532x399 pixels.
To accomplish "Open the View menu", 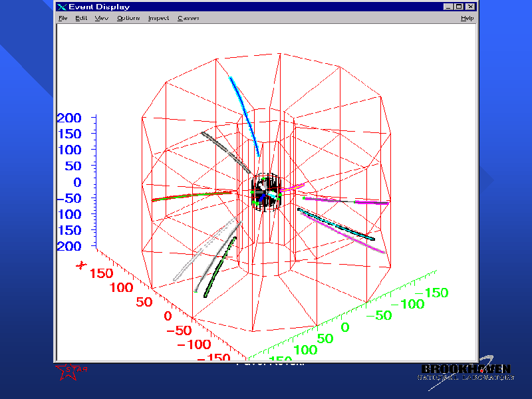I will click(101, 18).
